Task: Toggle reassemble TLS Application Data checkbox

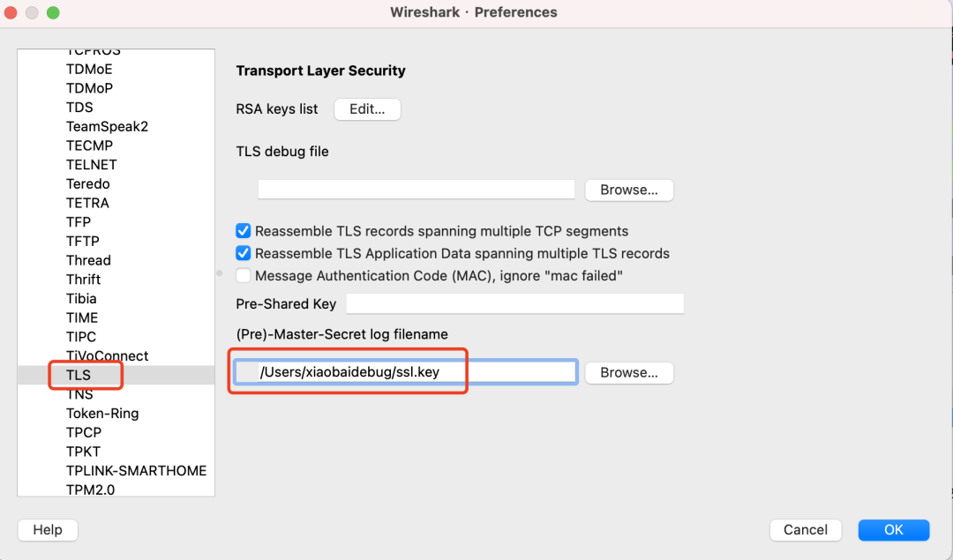Action: tap(244, 253)
